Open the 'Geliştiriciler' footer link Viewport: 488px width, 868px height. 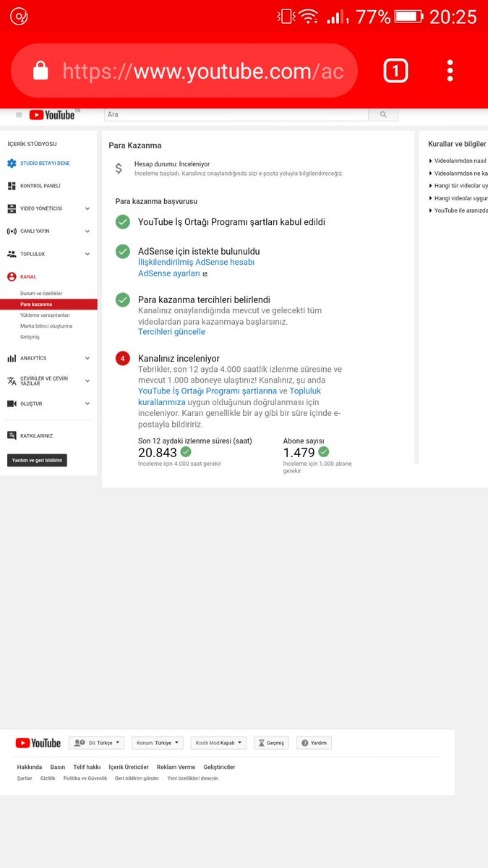click(x=219, y=767)
